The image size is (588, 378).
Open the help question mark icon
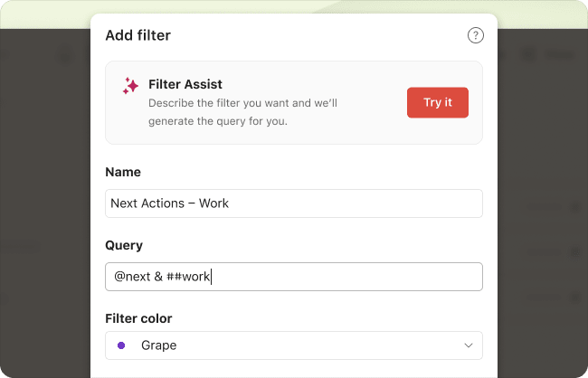pos(475,36)
